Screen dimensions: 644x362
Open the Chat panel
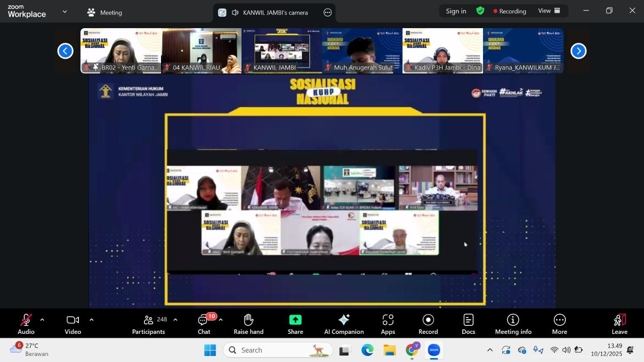[204, 324]
